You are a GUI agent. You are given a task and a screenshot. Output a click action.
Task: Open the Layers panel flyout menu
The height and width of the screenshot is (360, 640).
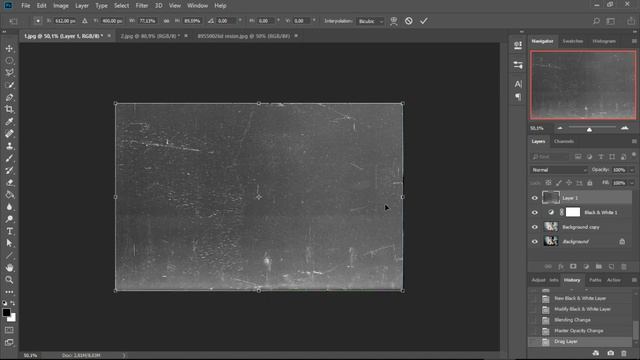tap(634, 141)
